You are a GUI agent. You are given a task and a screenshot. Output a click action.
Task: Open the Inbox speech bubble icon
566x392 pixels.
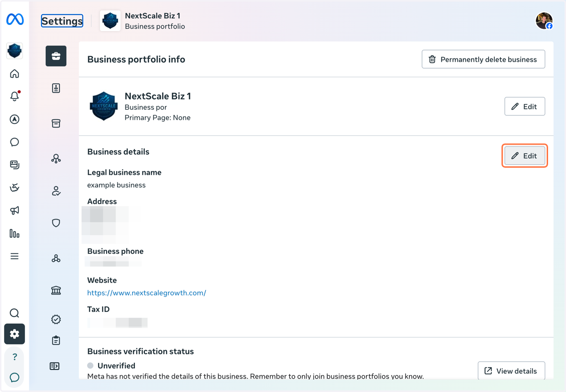pyautogui.click(x=15, y=142)
